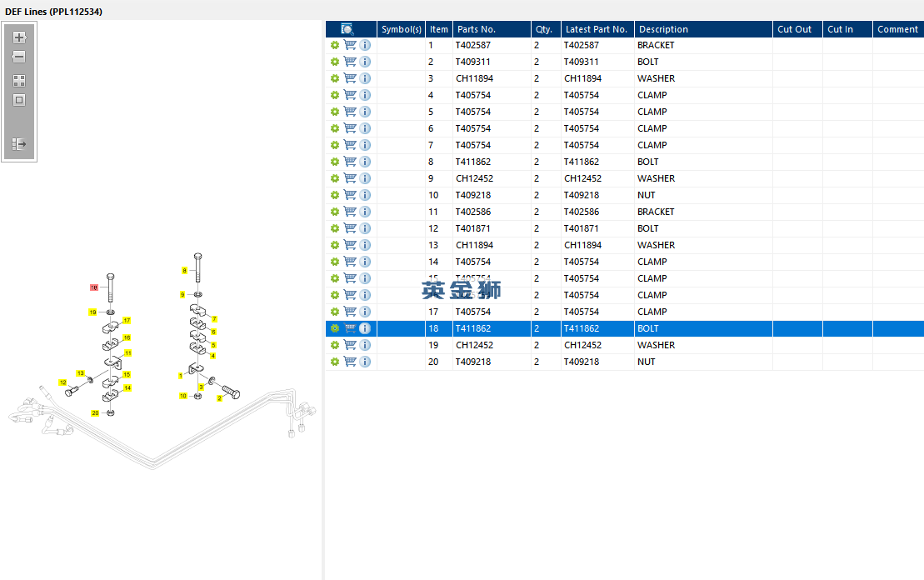Select part number T409311 in row 2
924x580 pixels.
[473, 62]
